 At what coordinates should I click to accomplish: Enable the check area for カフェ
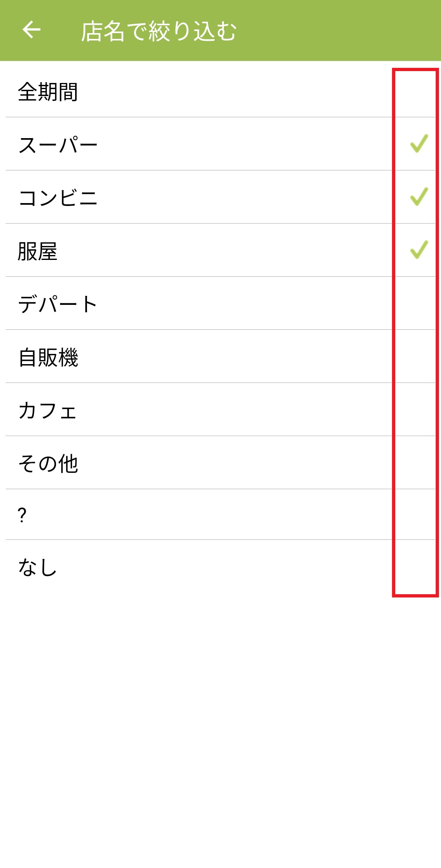point(419,409)
